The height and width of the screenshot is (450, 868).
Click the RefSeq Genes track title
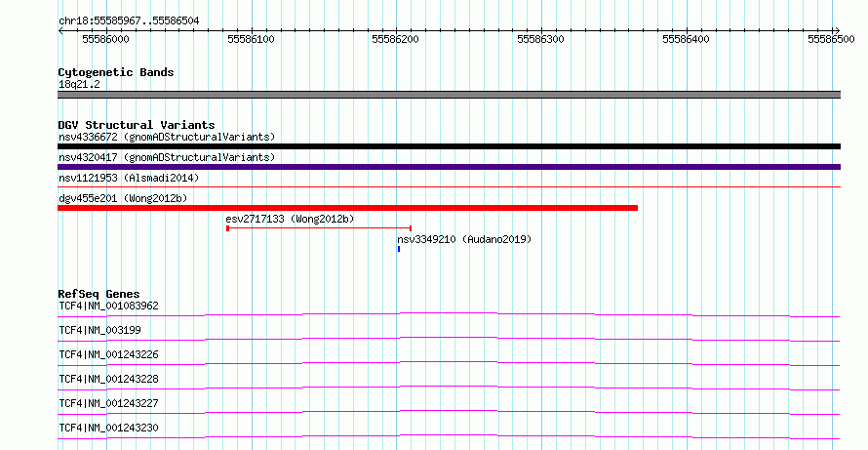coord(99,294)
